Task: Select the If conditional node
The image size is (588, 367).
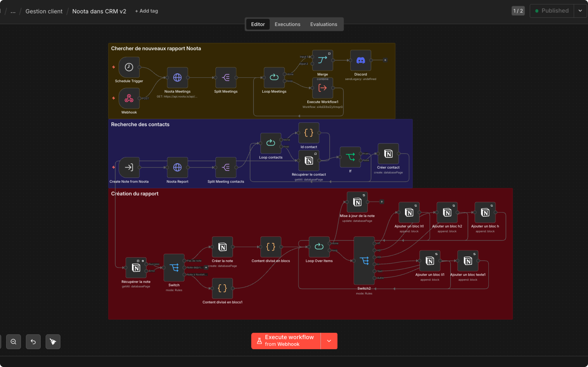Action: point(350,157)
